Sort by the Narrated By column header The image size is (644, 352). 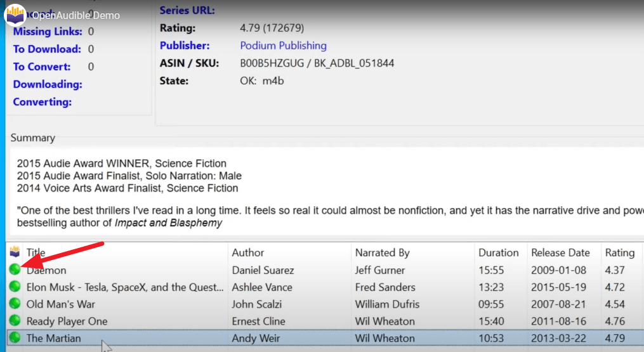click(x=383, y=252)
